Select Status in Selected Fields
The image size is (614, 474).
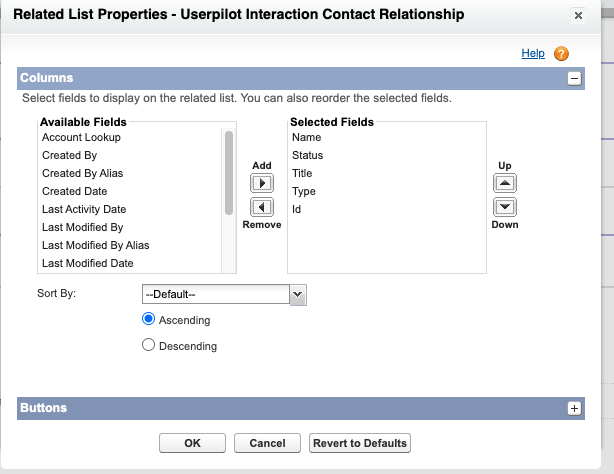[x=387, y=156]
